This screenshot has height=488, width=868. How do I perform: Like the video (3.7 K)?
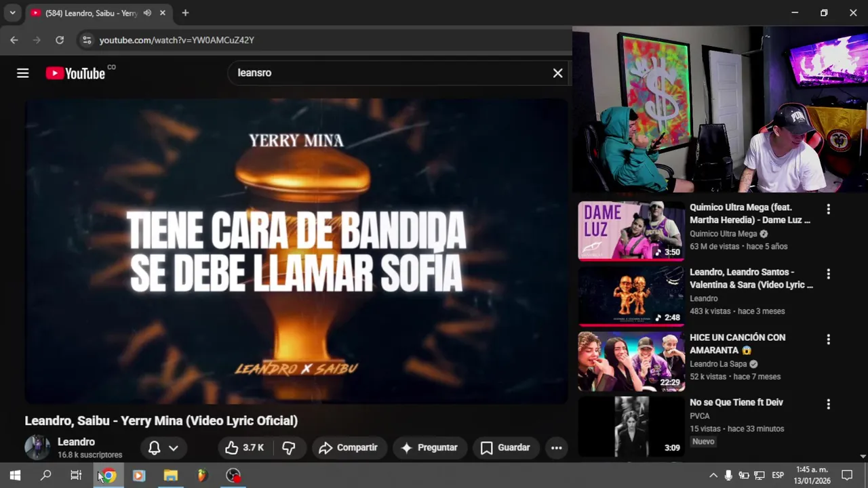tap(245, 447)
